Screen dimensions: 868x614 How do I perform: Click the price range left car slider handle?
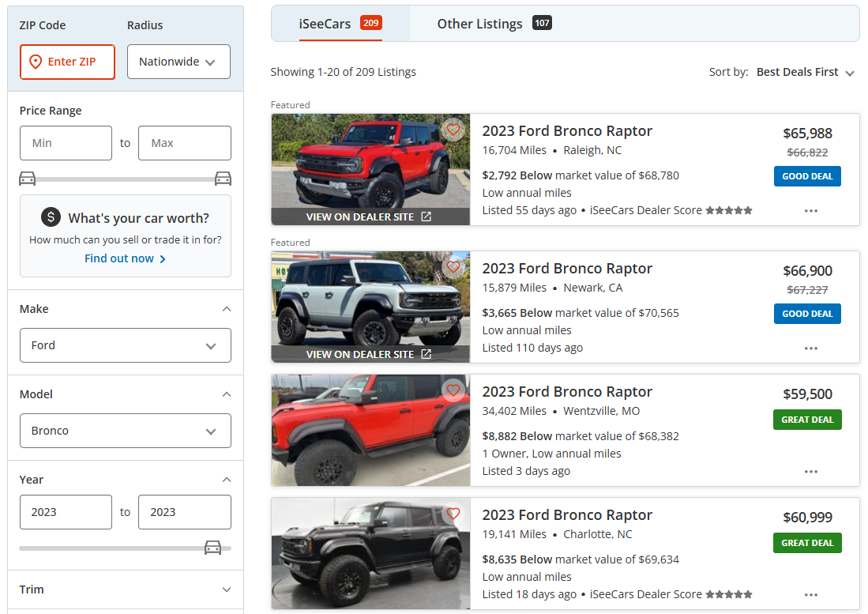pos(27,179)
